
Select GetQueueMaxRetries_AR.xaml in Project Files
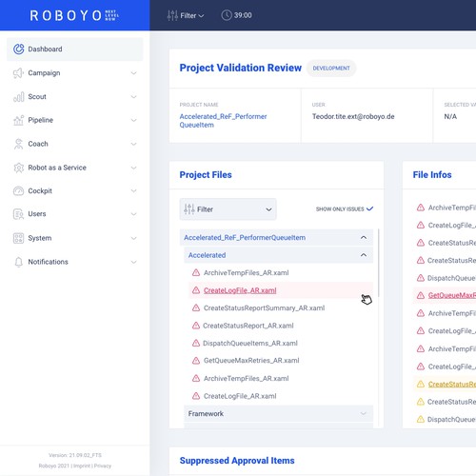pos(251,361)
